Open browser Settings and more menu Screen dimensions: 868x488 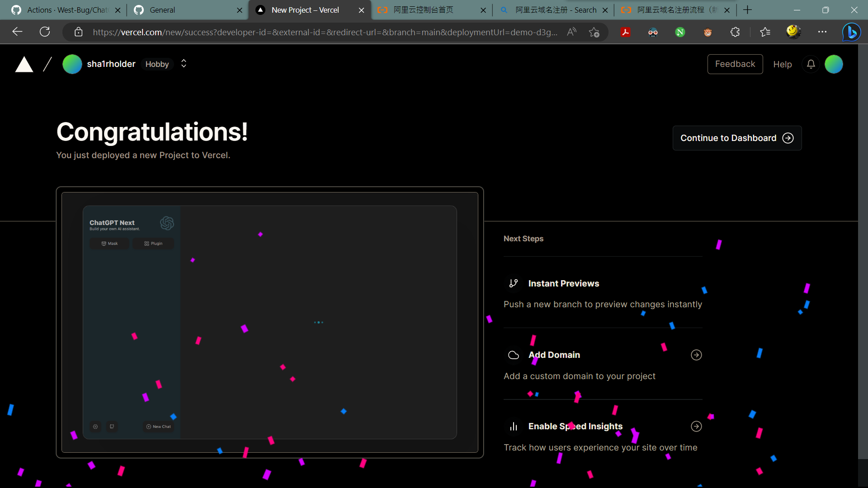822,32
